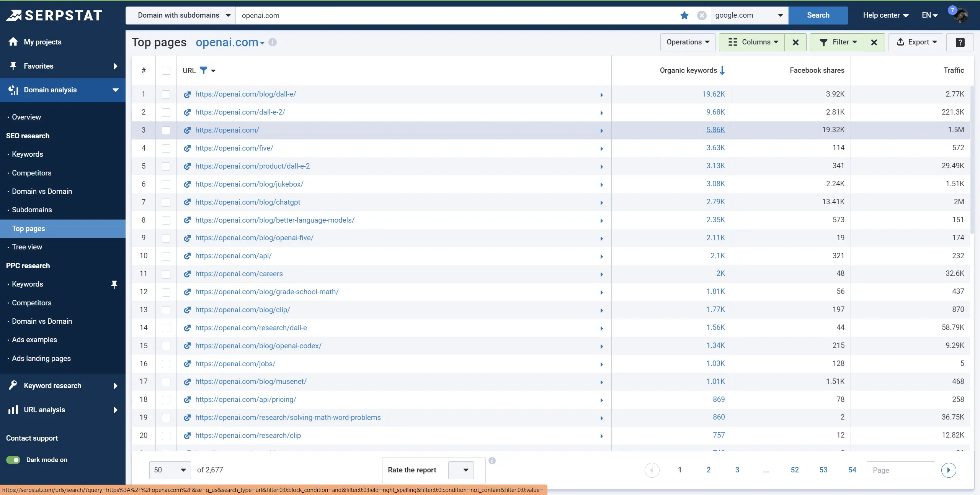The width and height of the screenshot is (980, 495).
Task: Tick checkbox for blog/clip row
Action: coord(166,310)
